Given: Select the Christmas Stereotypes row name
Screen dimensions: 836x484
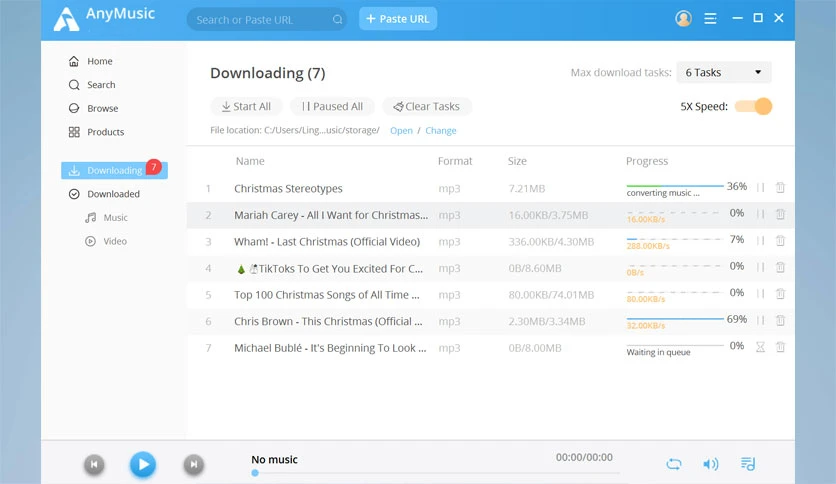Looking at the screenshot, I should coord(288,189).
